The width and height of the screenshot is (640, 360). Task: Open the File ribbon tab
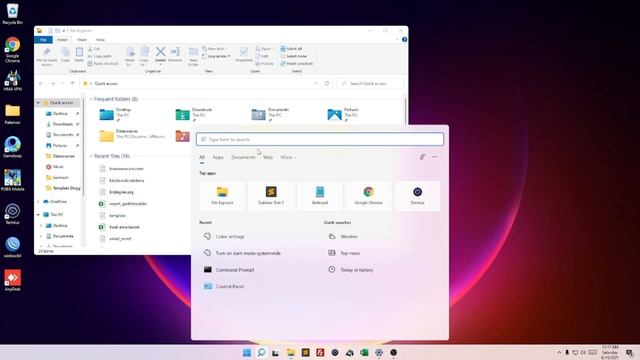pos(43,40)
